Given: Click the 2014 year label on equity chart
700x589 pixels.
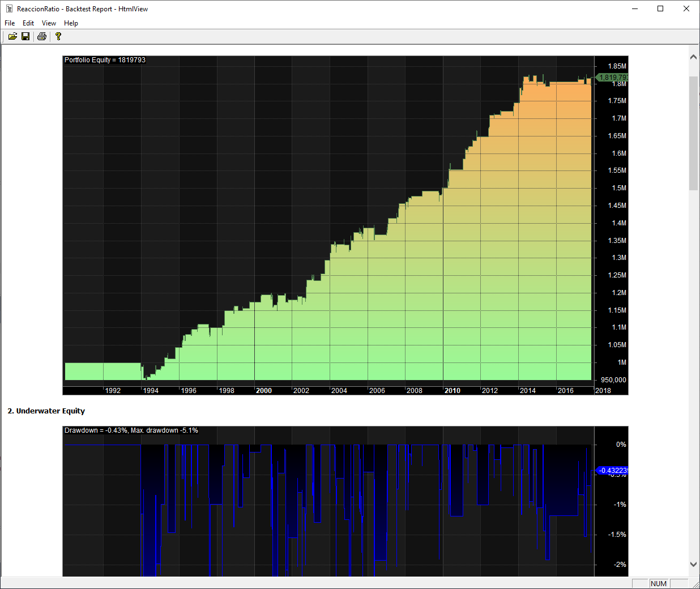Looking at the screenshot, I should (x=528, y=391).
